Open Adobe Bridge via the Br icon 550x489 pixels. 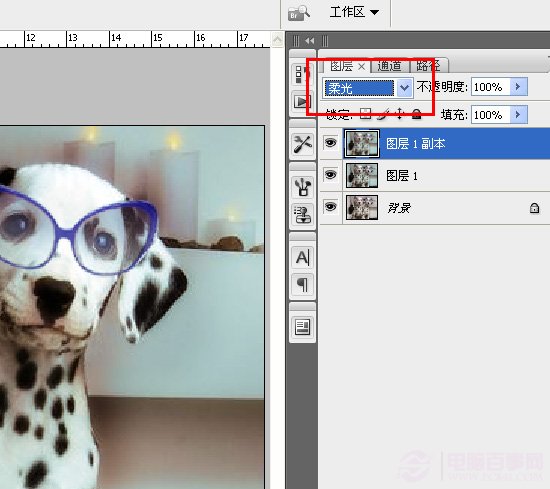299,13
